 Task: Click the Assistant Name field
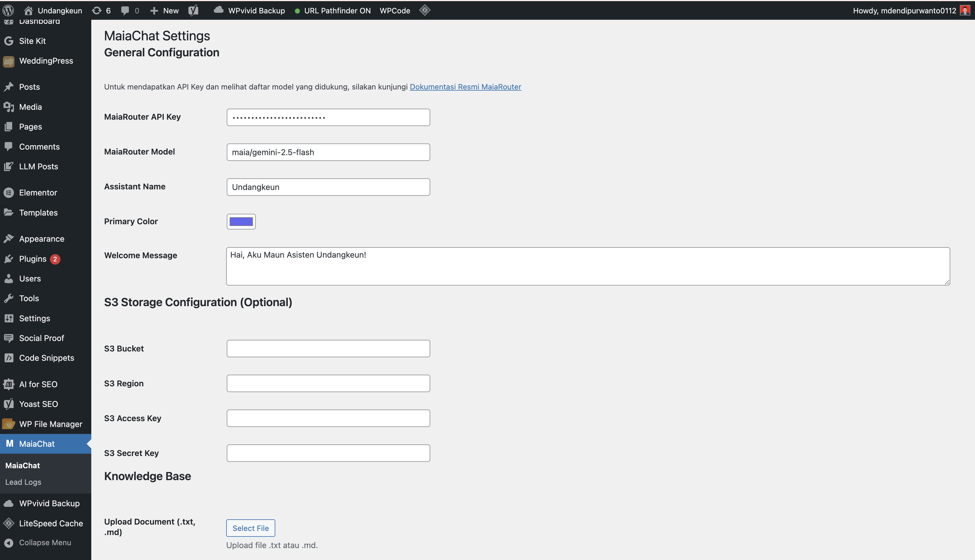tap(328, 187)
